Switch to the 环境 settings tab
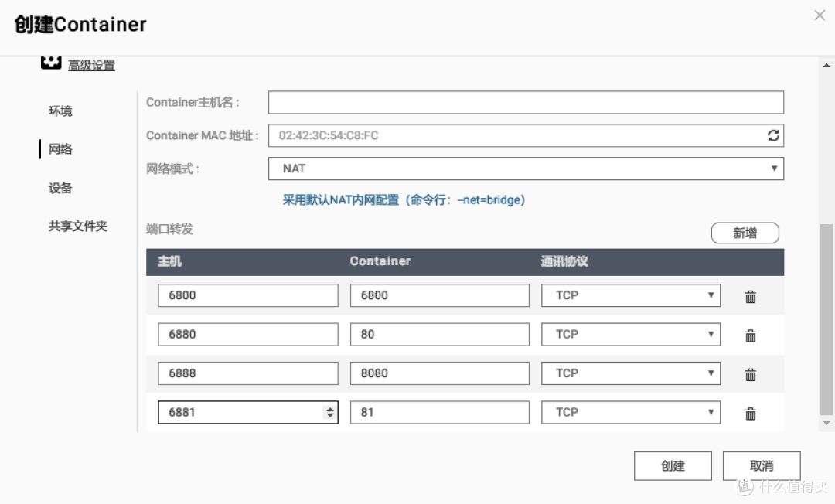The width and height of the screenshot is (835, 504). coord(60,111)
